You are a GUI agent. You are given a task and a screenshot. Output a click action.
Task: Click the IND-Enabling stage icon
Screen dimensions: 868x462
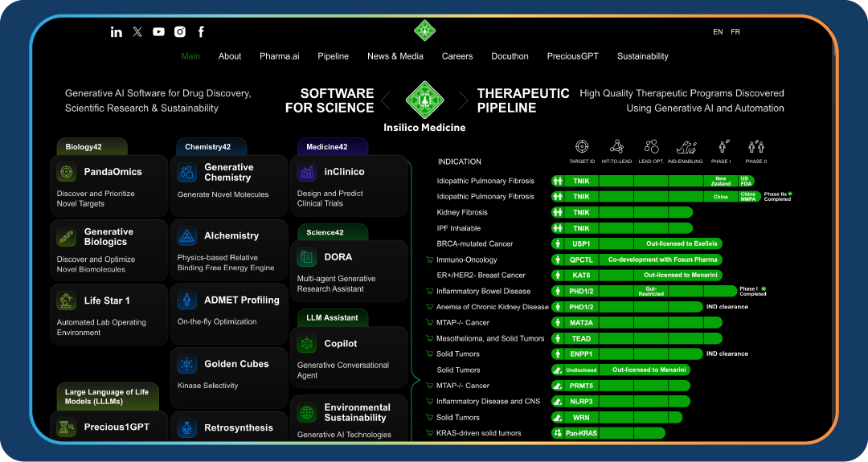(686, 147)
